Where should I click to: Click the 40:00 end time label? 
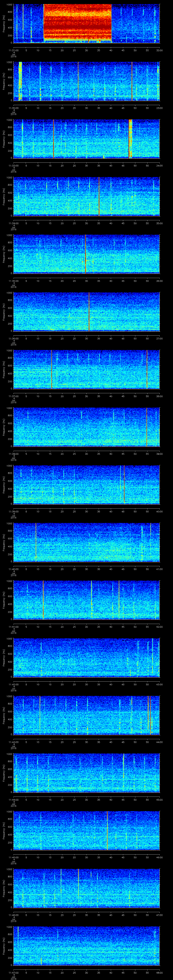(x=159, y=511)
